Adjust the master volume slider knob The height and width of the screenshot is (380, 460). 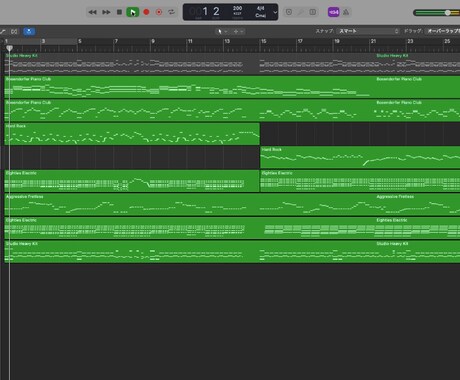coord(448,13)
